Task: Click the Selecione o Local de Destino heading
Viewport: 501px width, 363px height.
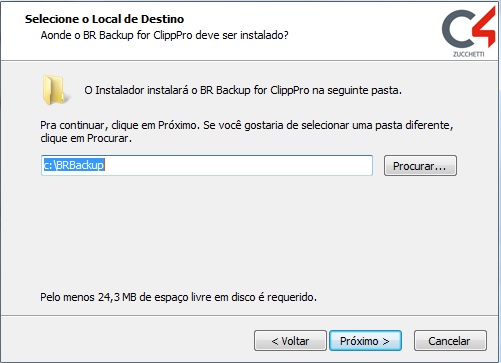Action: tap(104, 19)
